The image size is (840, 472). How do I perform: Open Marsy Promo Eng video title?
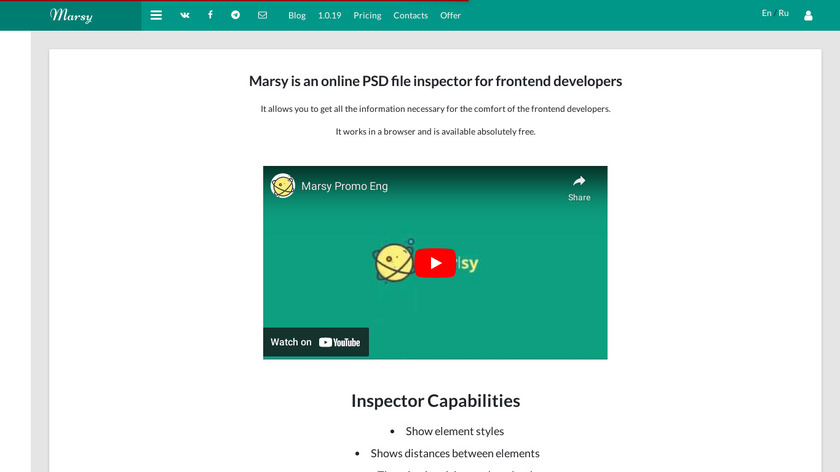[344, 186]
